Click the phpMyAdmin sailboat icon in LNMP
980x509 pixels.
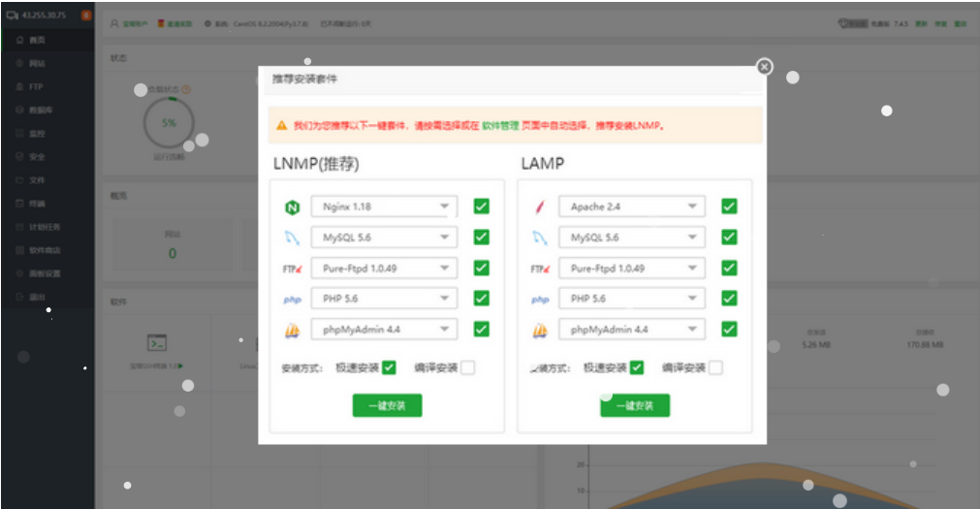[x=293, y=331]
